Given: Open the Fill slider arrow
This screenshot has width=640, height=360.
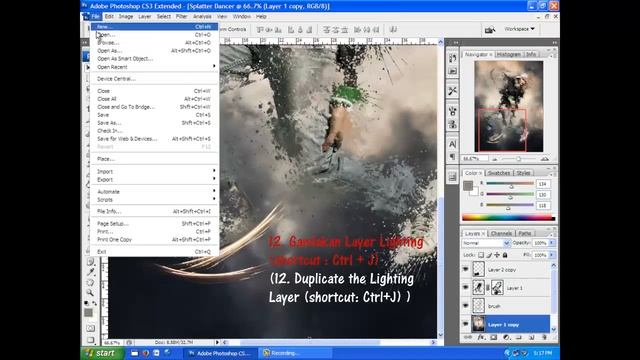Looking at the screenshot, I should (x=551, y=255).
